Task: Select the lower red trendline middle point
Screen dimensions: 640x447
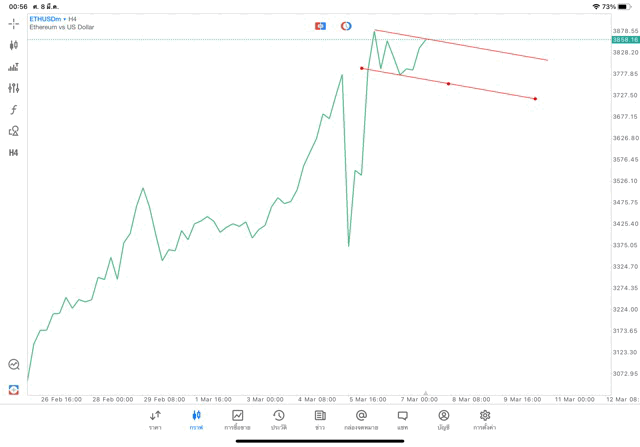Action: tap(448, 83)
